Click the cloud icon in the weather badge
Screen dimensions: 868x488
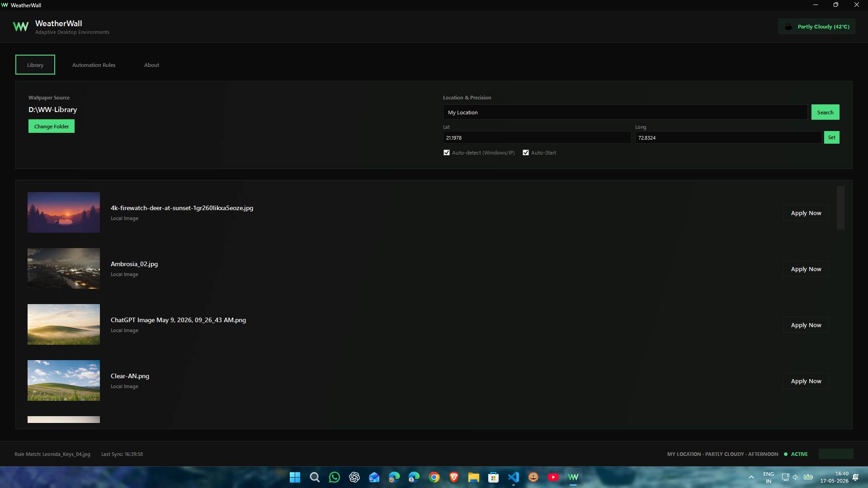point(788,27)
